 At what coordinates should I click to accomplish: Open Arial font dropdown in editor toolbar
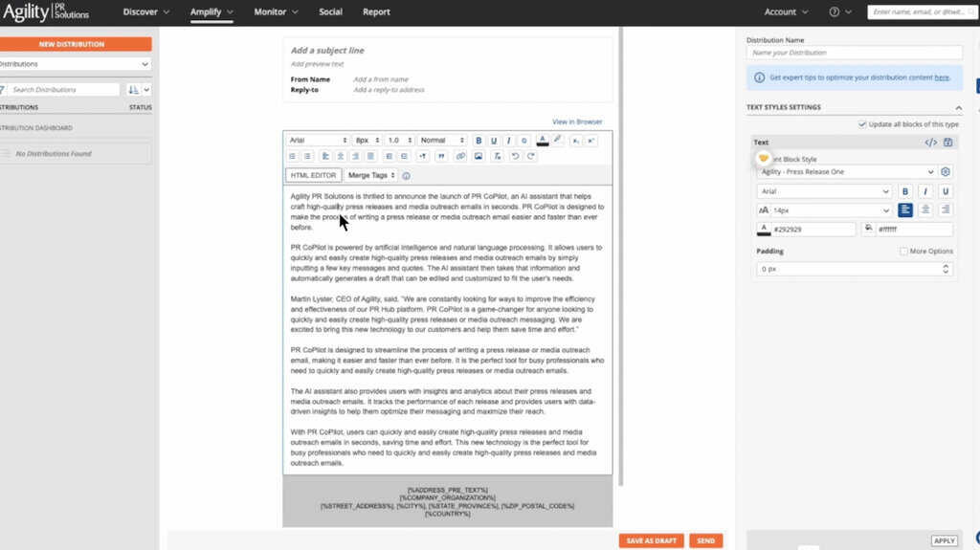point(318,141)
